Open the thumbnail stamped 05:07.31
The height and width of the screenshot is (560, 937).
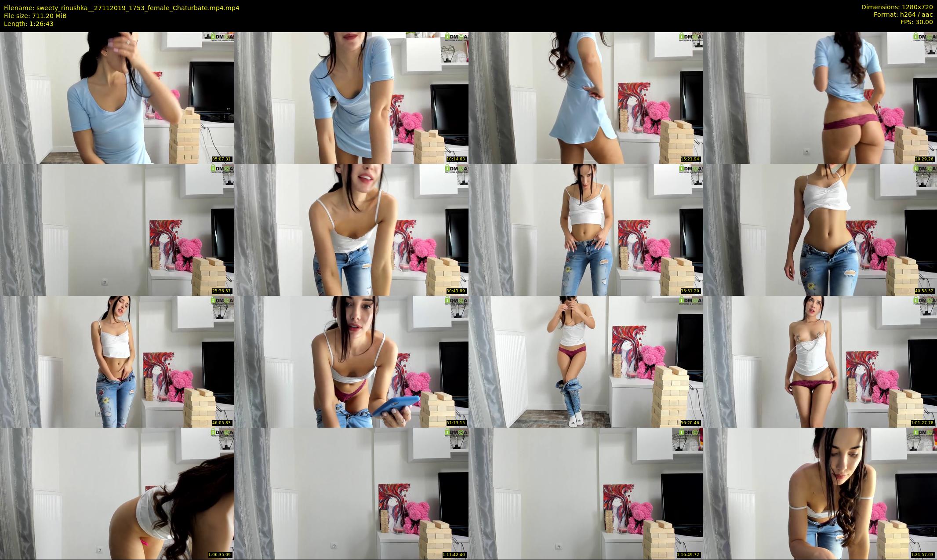pos(117,98)
